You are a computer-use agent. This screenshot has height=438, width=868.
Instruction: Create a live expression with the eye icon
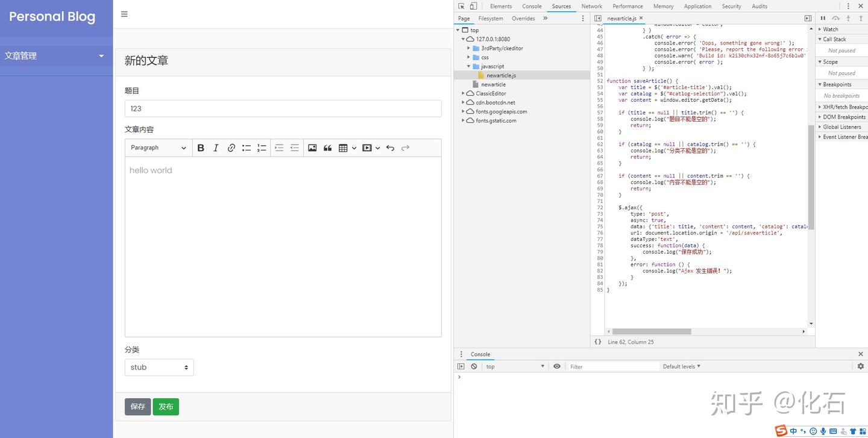pos(557,366)
